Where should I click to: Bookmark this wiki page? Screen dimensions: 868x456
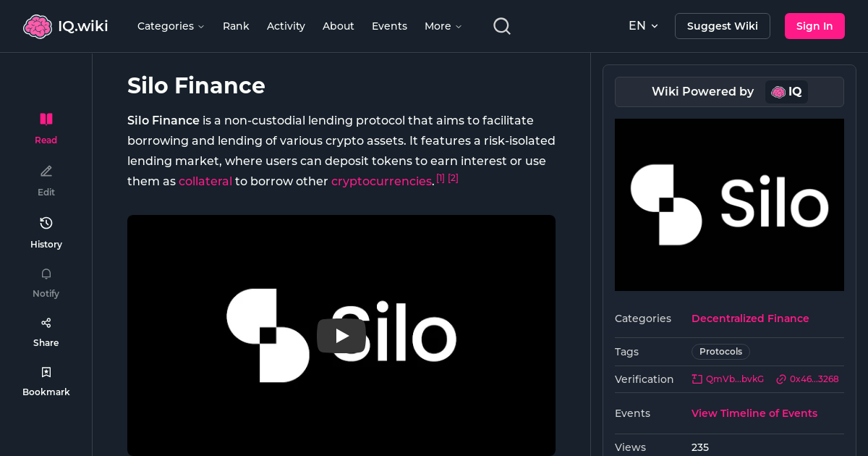tap(46, 371)
